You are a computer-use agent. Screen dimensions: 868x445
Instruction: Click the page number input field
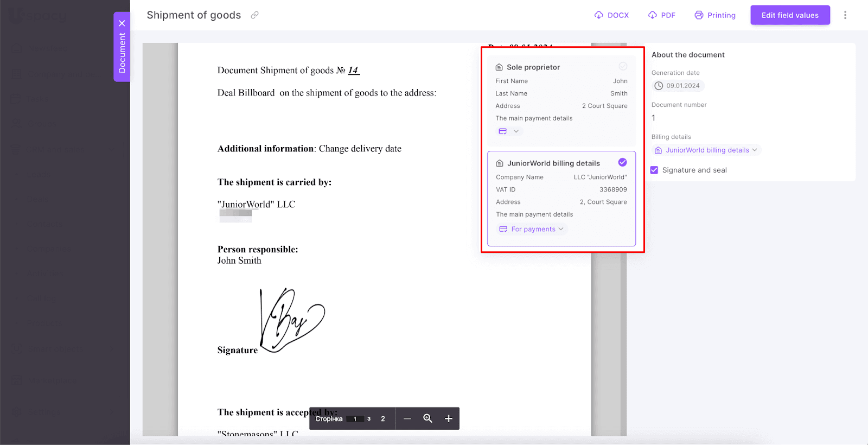pyautogui.click(x=355, y=419)
